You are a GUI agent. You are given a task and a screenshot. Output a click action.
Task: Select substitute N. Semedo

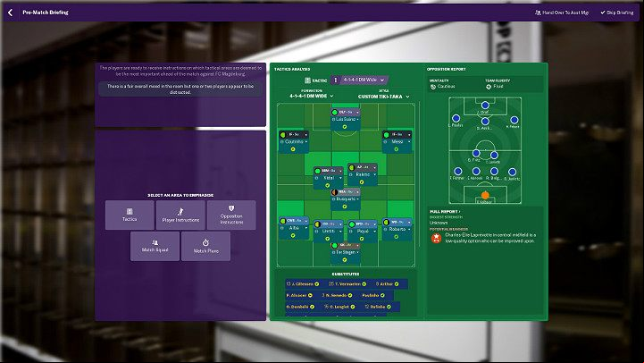coord(338,295)
